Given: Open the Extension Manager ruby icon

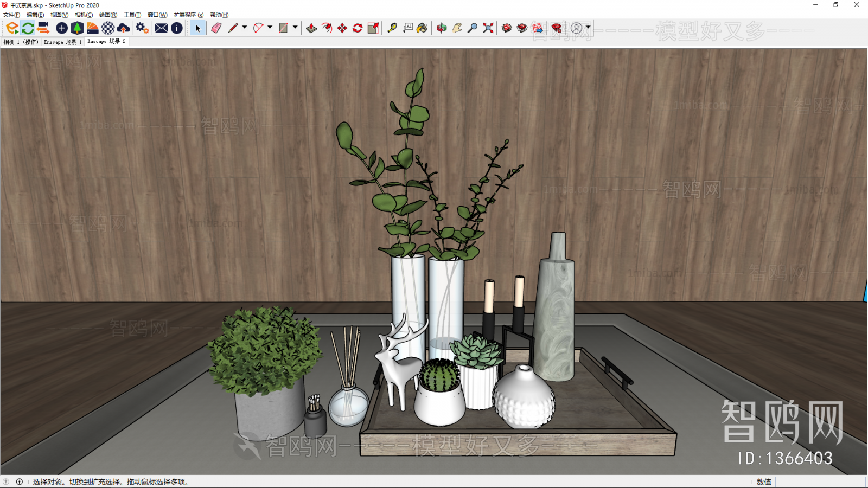Looking at the screenshot, I should [557, 28].
